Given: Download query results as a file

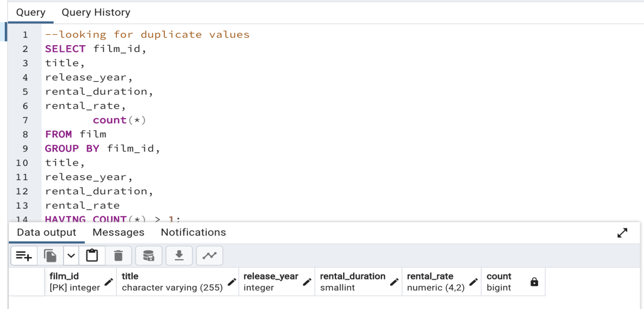Looking at the screenshot, I should tap(178, 256).
